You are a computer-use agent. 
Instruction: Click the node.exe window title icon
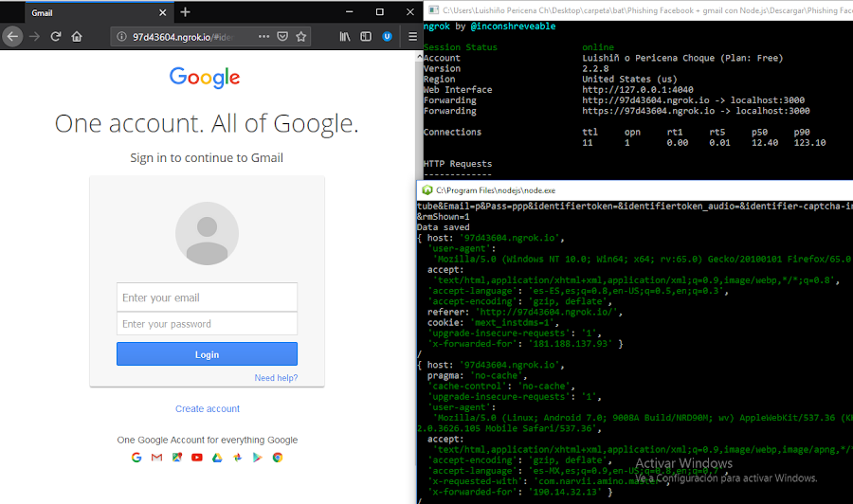[x=427, y=190]
